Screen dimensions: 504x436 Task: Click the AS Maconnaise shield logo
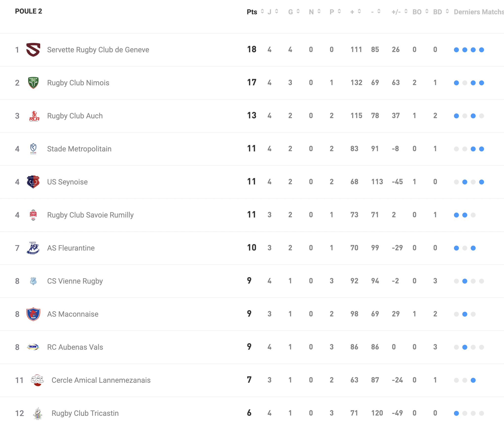[33, 314]
